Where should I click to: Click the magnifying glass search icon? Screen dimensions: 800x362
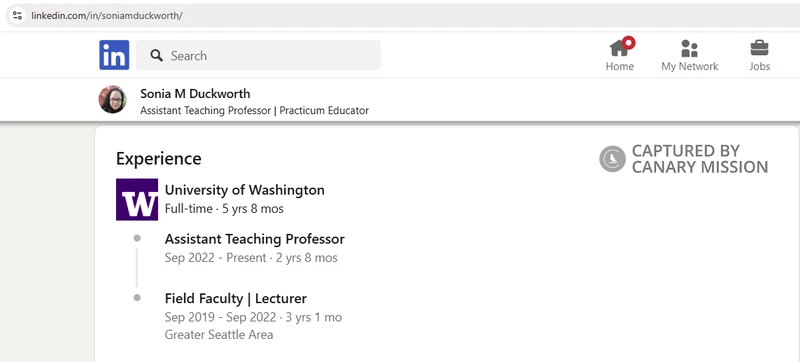coord(157,56)
